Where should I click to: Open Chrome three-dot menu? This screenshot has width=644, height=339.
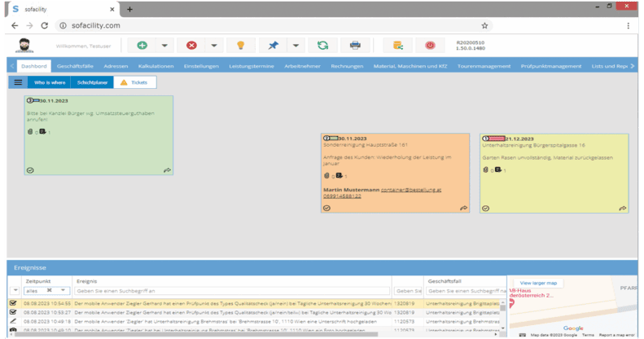628,25
